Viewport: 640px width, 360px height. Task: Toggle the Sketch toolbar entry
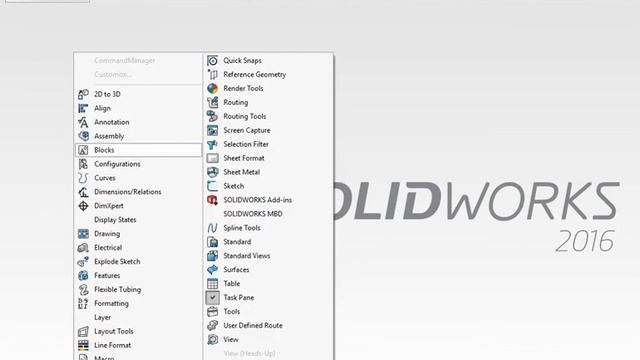click(x=233, y=186)
